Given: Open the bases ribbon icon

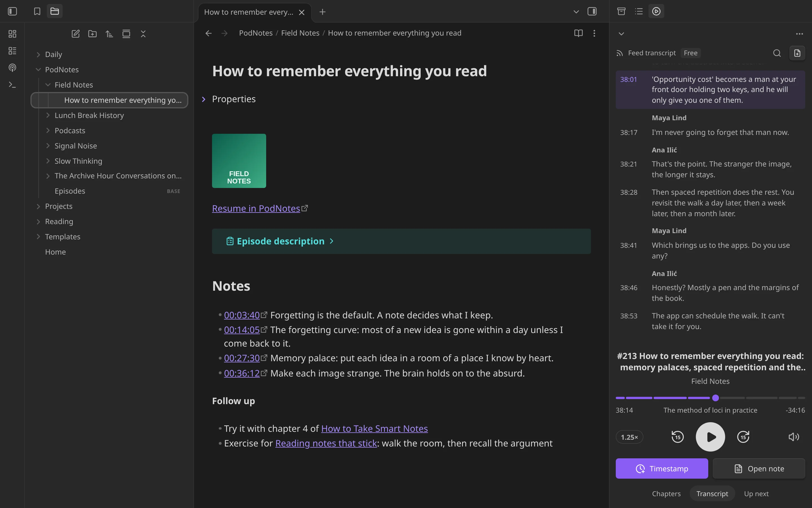Looking at the screenshot, I should coord(12,51).
